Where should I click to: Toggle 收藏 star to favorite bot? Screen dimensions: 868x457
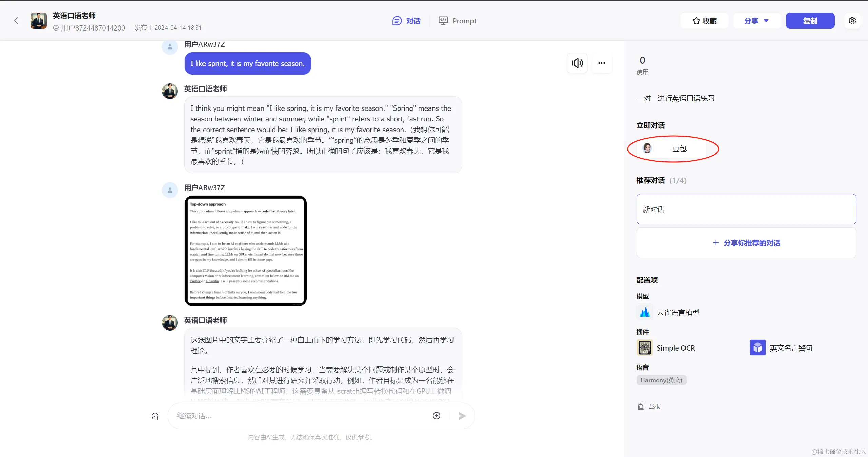(704, 21)
